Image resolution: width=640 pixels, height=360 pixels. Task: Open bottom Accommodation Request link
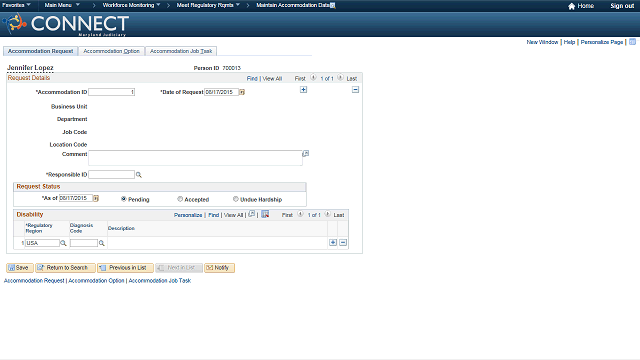point(34,281)
